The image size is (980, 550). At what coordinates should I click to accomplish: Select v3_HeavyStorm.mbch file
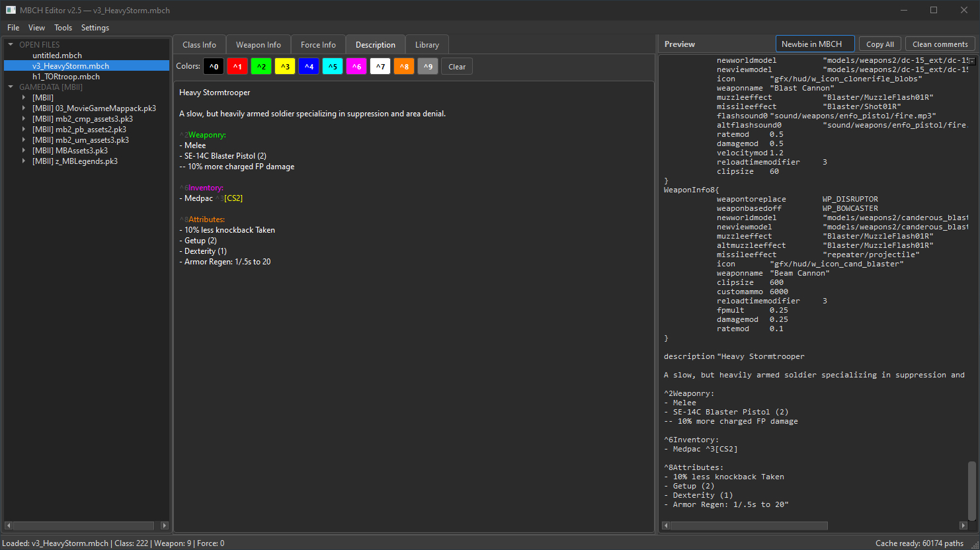(x=87, y=66)
